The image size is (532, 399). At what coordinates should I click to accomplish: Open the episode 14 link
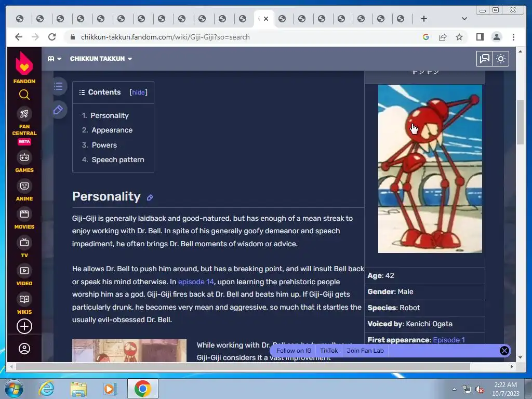(196, 282)
